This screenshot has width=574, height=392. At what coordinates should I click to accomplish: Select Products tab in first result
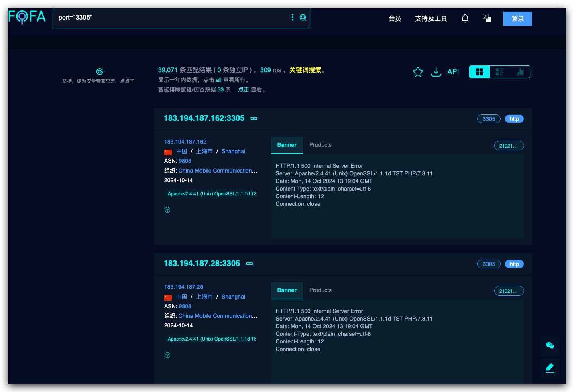[x=320, y=145]
